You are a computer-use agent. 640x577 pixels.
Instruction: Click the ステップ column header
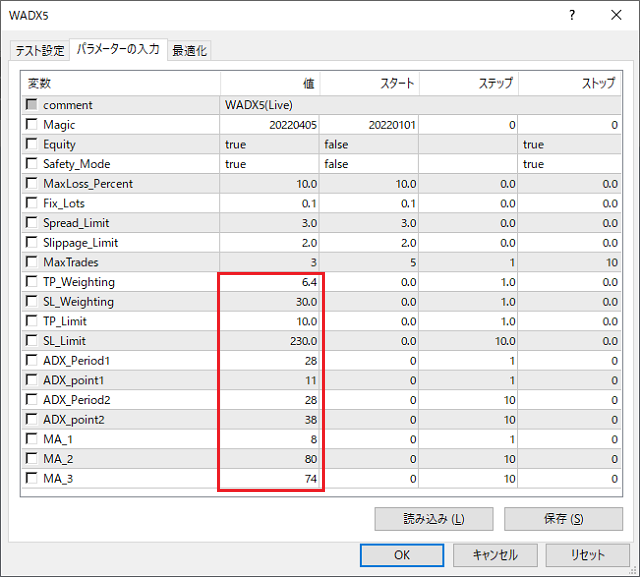[469, 84]
